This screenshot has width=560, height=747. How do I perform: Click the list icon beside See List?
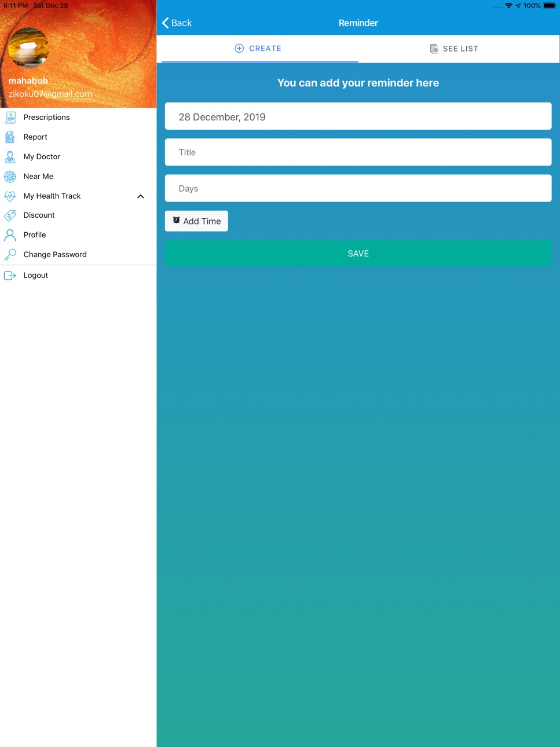tap(434, 49)
